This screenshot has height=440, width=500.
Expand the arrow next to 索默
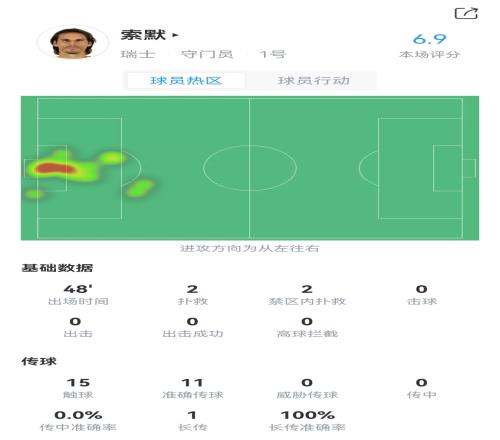[176, 35]
